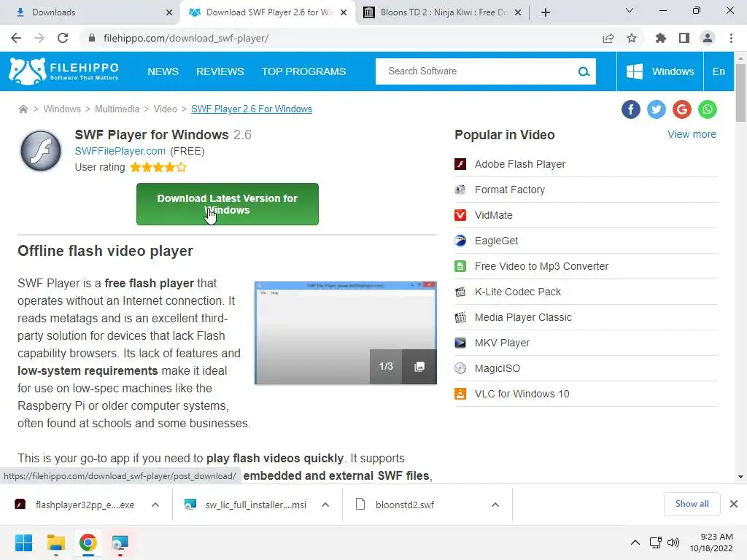Open the Chrome profile avatar icon
The width and height of the screenshot is (747, 560).
[x=708, y=38]
